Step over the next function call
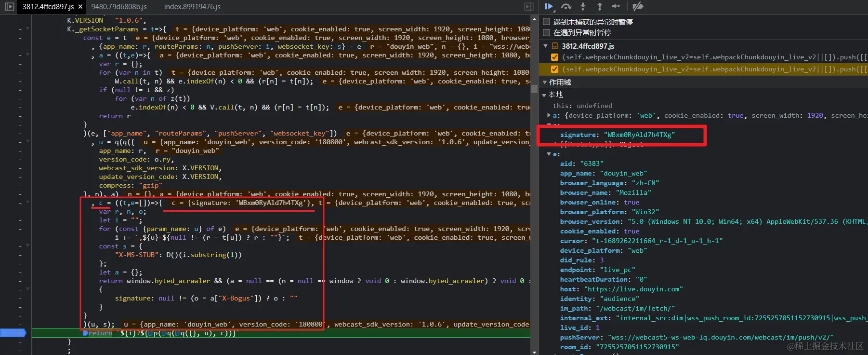The image size is (868, 355). [566, 6]
